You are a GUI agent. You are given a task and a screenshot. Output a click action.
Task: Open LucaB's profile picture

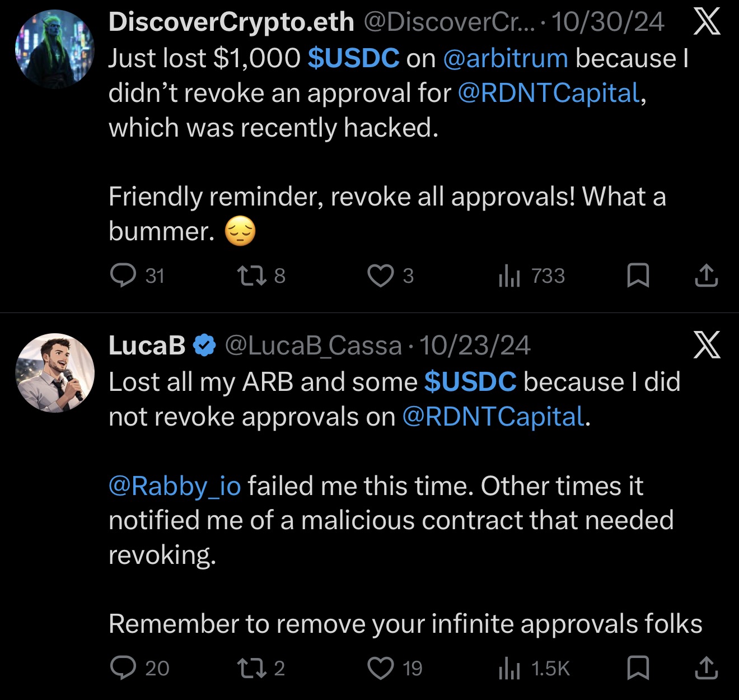55,373
